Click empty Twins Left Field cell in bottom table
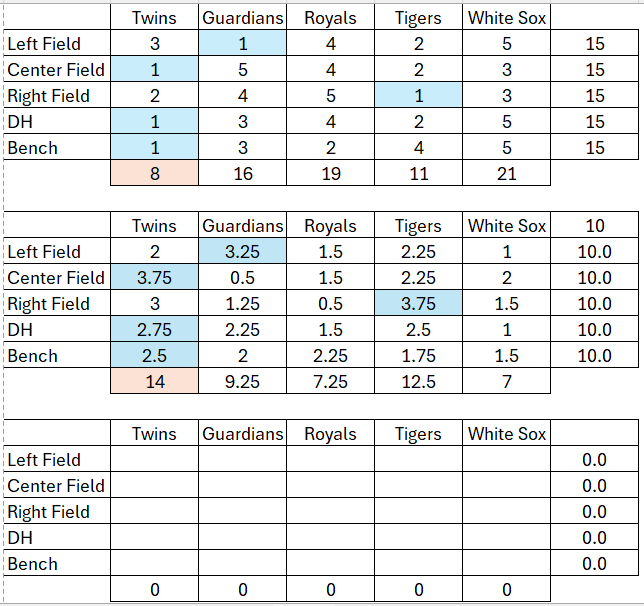 (155, 460)
